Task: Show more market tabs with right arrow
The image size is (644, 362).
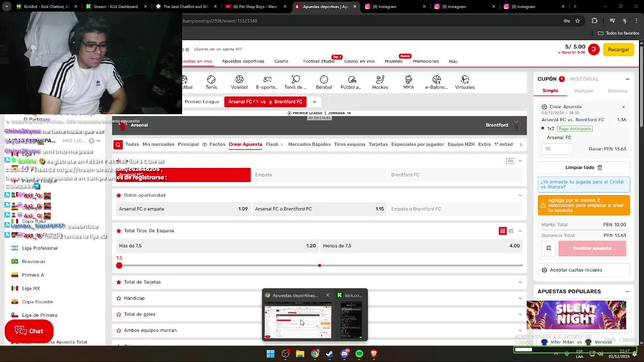Action: (x=520, y=144)
